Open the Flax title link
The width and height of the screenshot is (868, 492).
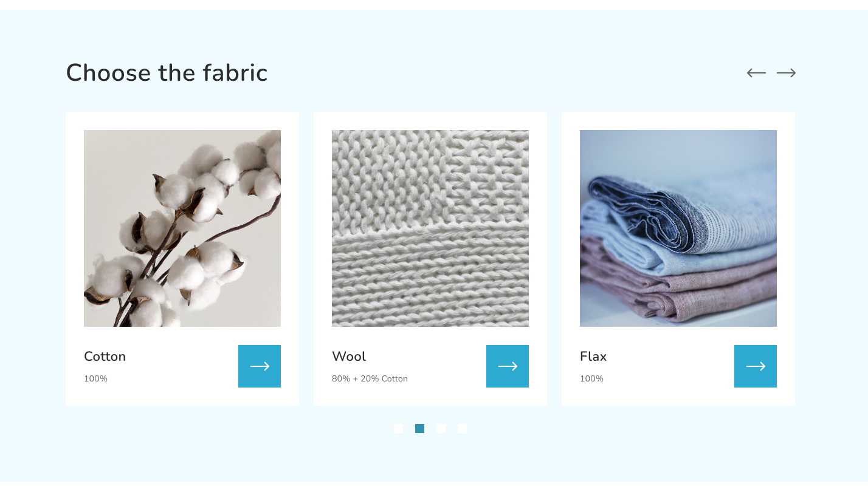(x=593, y=357)
